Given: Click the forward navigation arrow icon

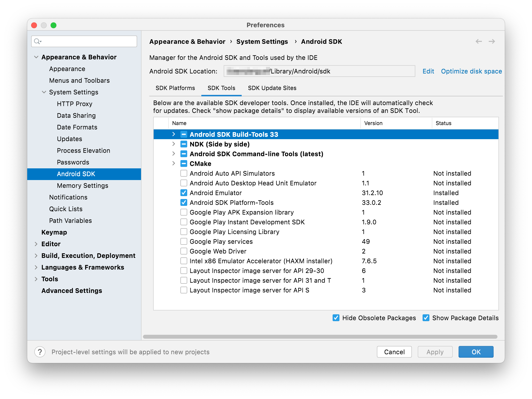Looking at the screenshot, I should pos(492,41).
